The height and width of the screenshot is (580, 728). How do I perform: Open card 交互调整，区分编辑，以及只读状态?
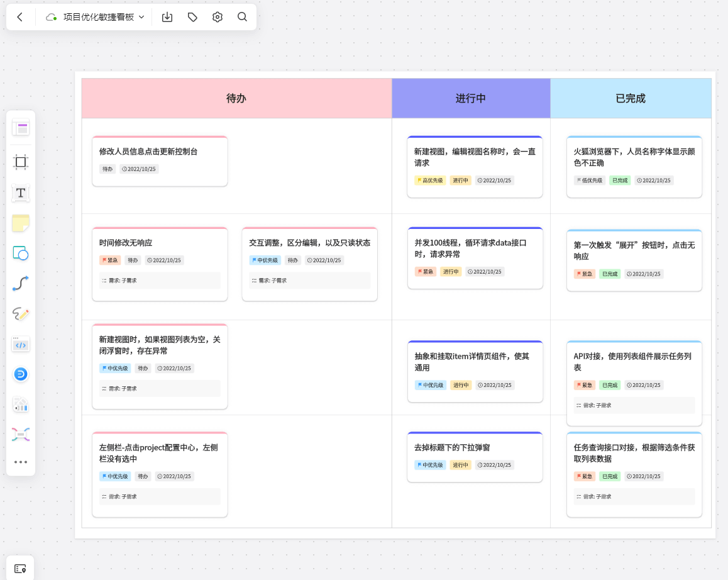pyautogui.click(x=310, y=264)
